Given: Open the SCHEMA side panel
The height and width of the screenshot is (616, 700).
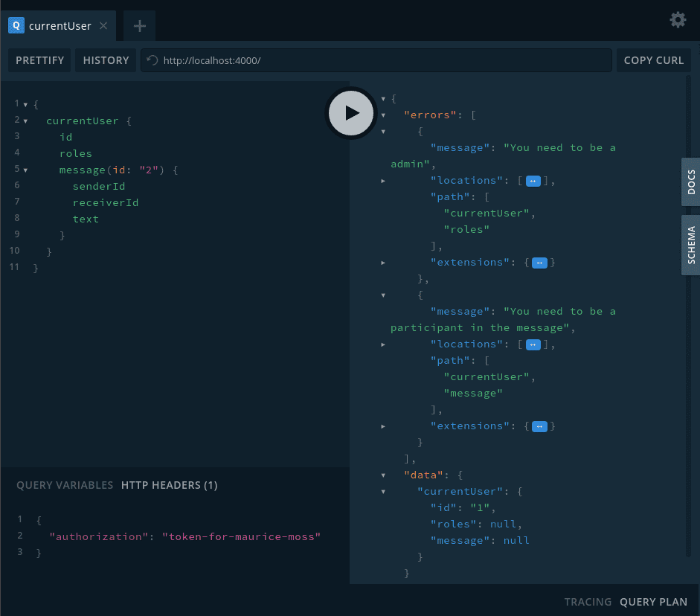Looking at the screenshot, I should (691, 246).
